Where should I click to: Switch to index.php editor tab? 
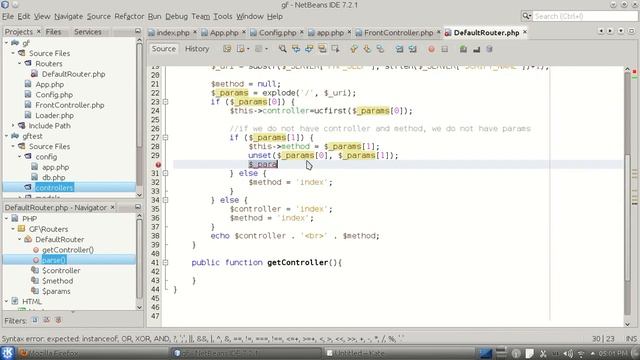coord(172,32)
